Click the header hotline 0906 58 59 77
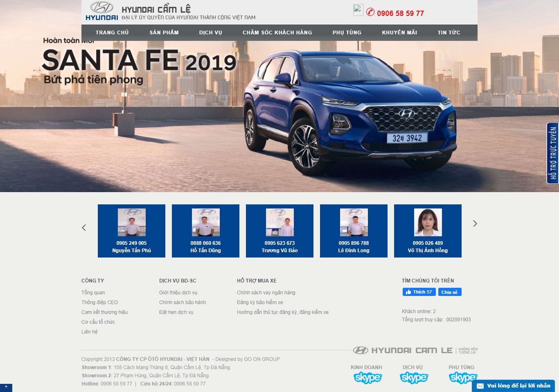Screen dimensions: 559x392 tap(400, 13)
